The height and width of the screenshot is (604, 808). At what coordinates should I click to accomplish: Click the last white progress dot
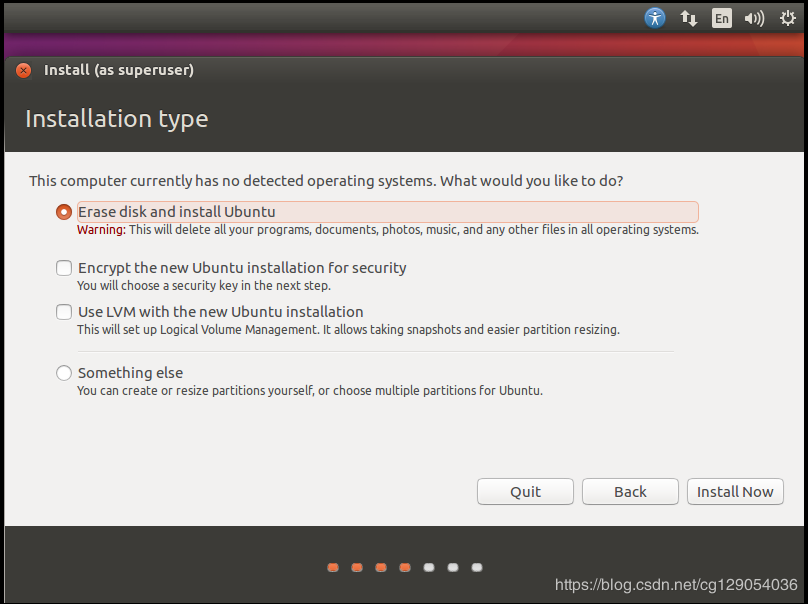coord(477,567)
